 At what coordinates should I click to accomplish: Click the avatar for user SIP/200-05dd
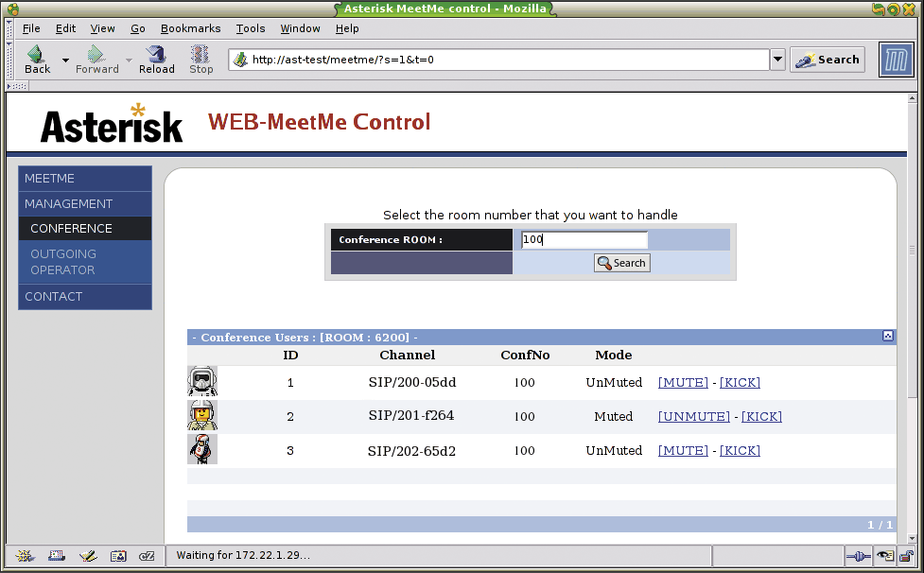pos(202,381)
